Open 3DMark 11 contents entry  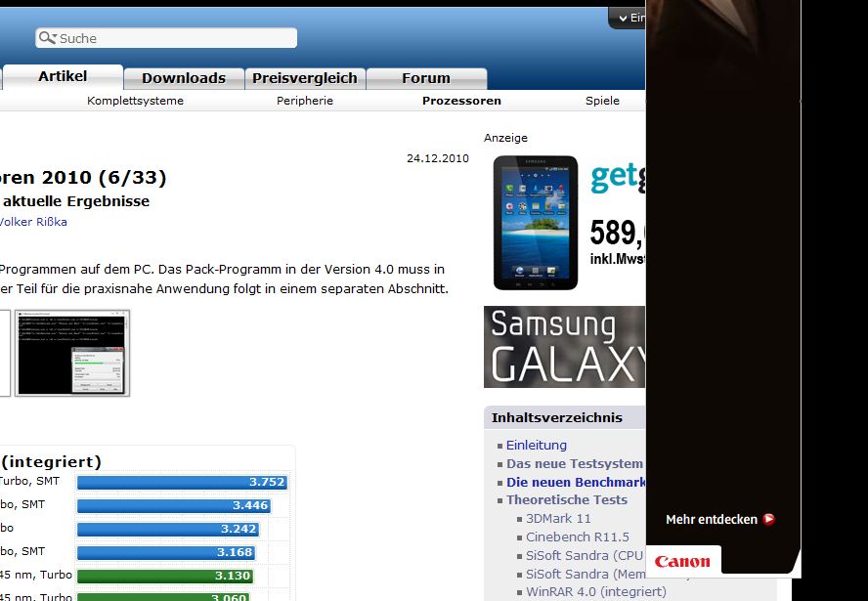click(558, 519)
